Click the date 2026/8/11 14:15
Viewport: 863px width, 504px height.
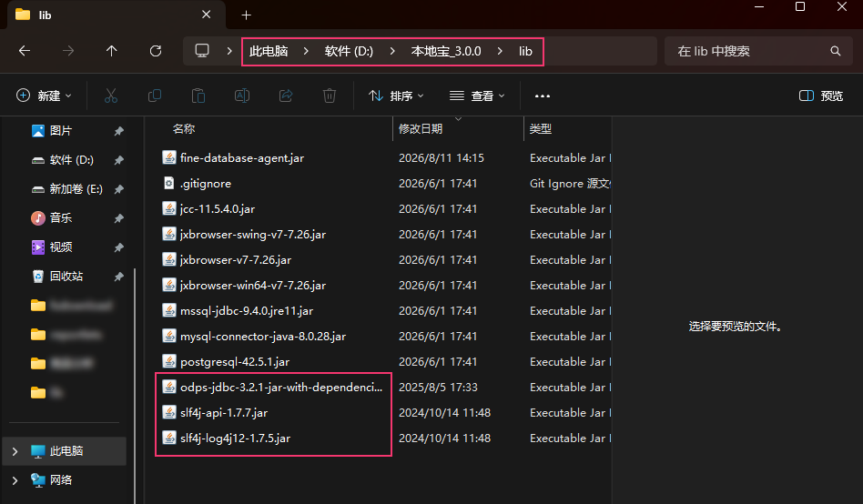pyautogui.click(x=442, y=158)
